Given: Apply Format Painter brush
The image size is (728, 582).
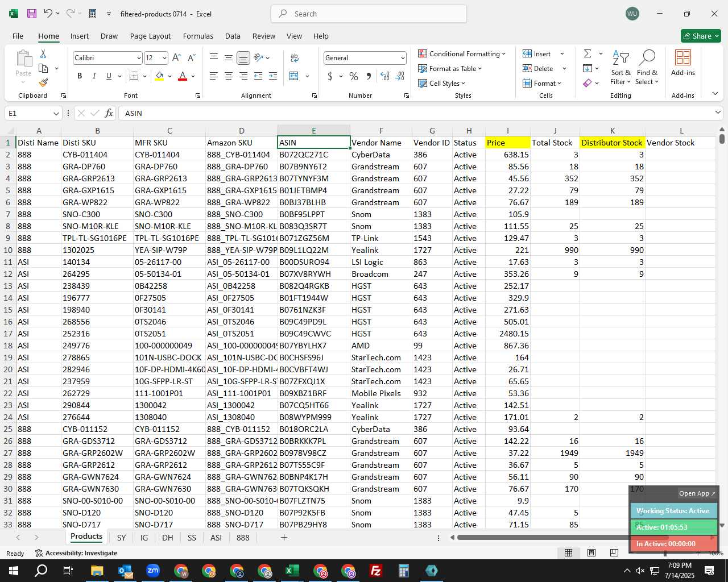Looking at the screenshot, I should [x=43, y=82].
